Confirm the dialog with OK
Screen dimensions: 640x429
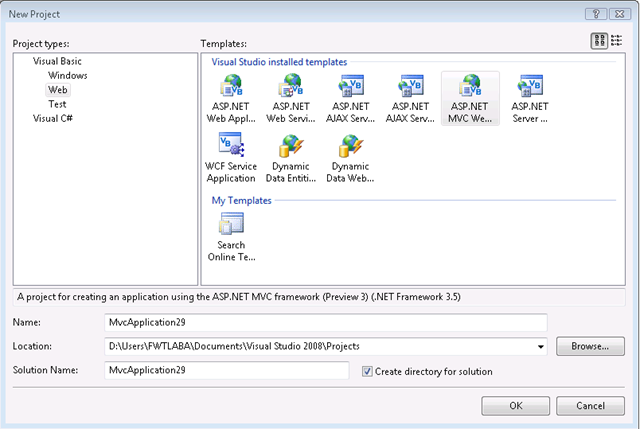(516, 406)
